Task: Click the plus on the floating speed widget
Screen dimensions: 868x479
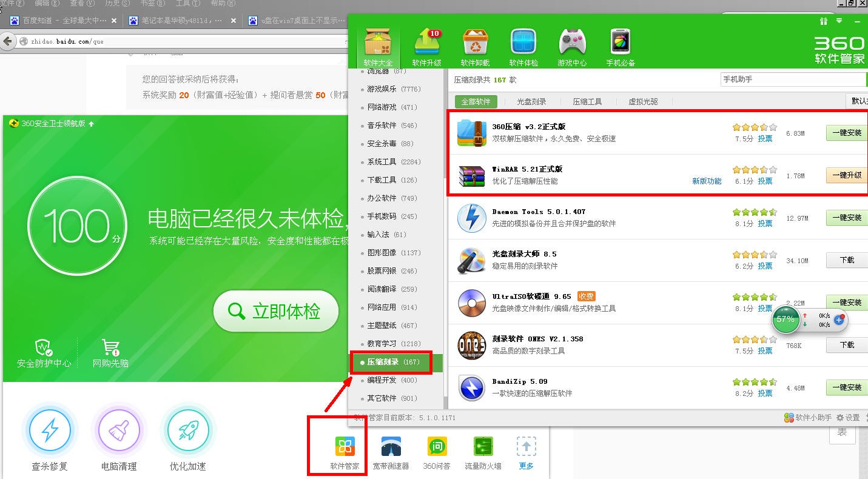Action: click(x=839, y=320)
